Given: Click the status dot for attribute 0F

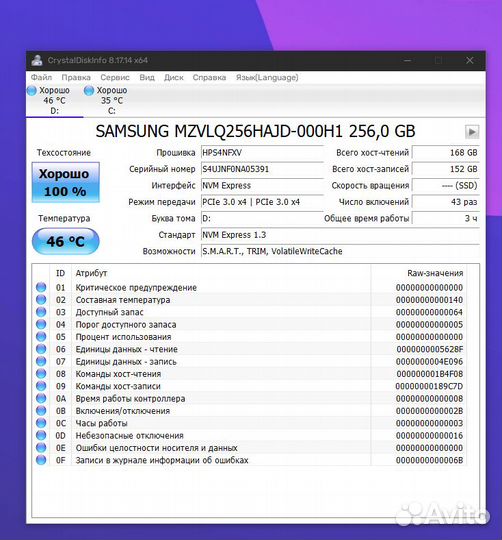Looking at the screenshot, I should (41, 460).
